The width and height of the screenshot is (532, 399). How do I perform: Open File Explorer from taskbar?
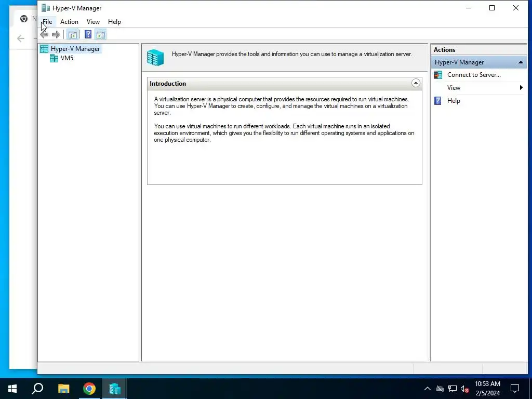pos(63,389)
